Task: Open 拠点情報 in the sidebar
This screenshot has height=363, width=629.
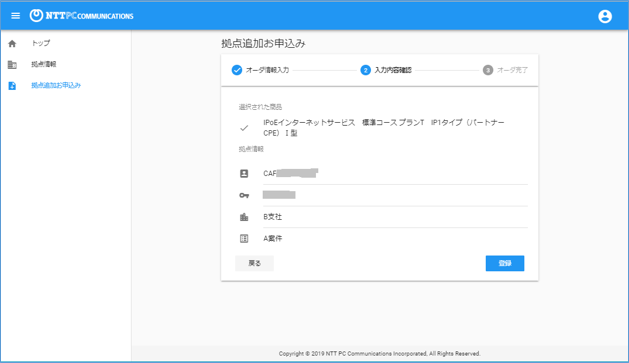Action: tap(44, 64)
